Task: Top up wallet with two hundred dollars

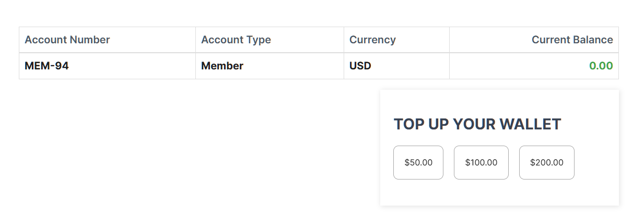Action: (x=546, y=162)
